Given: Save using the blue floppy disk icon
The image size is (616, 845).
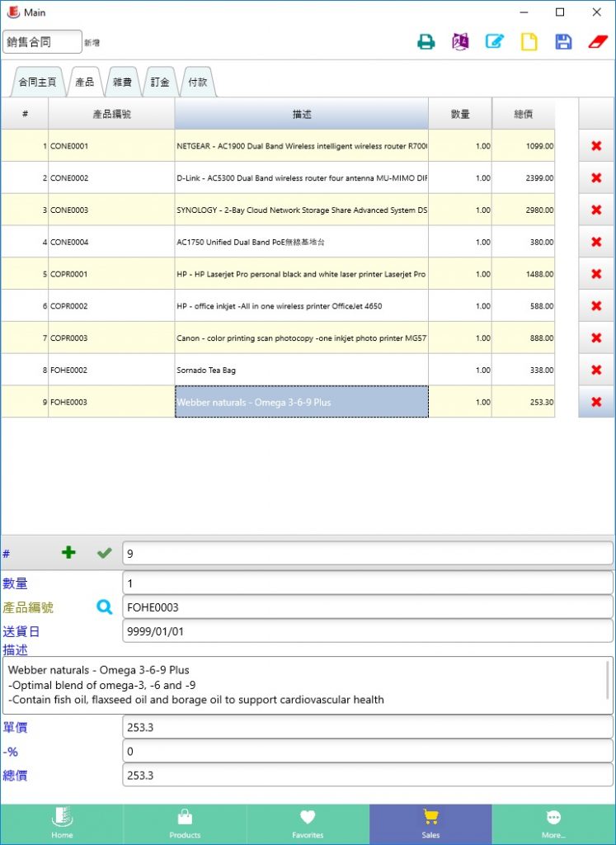Looking at the screenshot, I should [x=563, y=42].
